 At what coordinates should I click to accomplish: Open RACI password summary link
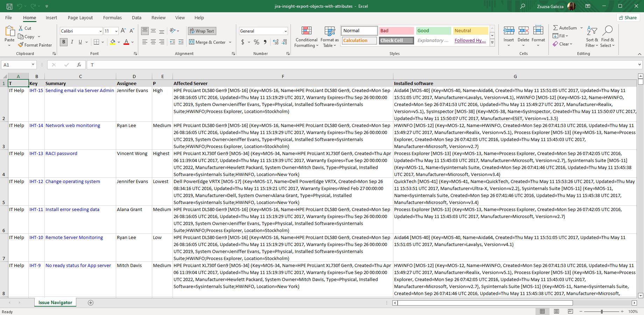pyautogui.click(x=61, y=154)
